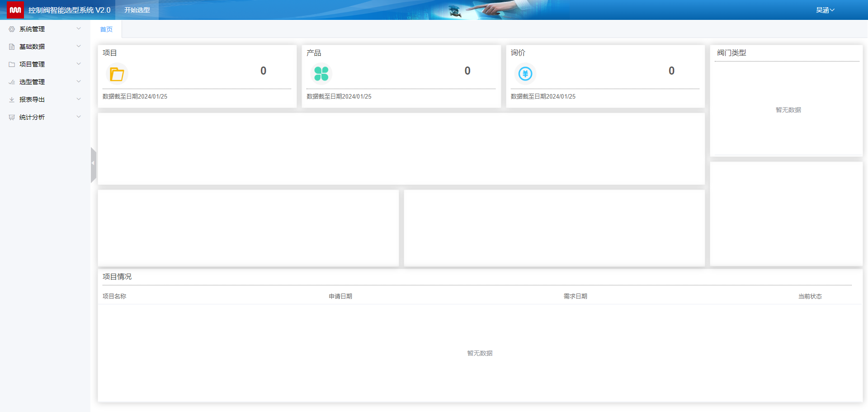Click the 系统管理 gear icon

(12, 29)
